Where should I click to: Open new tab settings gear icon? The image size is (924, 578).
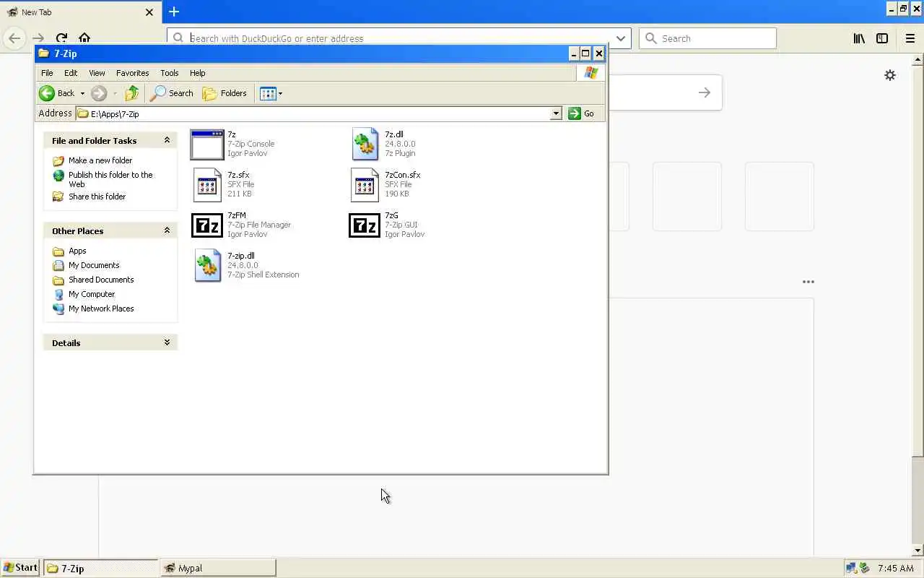click(x=890, y=75)
